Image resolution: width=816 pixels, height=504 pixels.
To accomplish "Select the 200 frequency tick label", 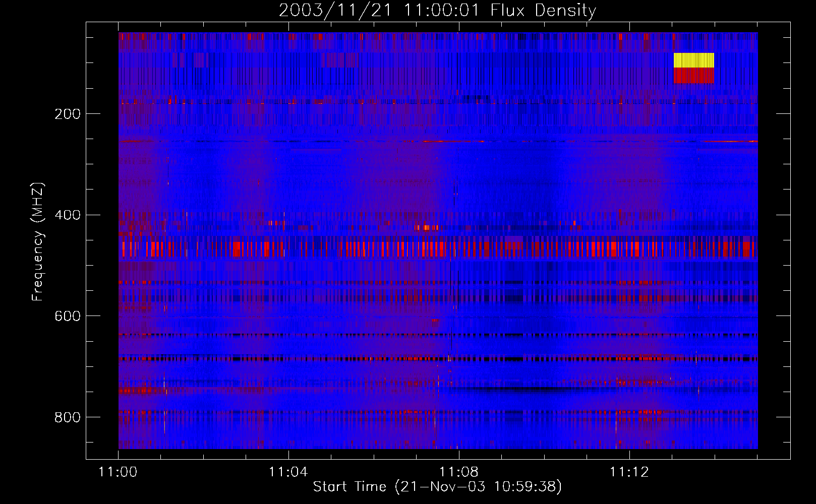I will pos(68,114).
